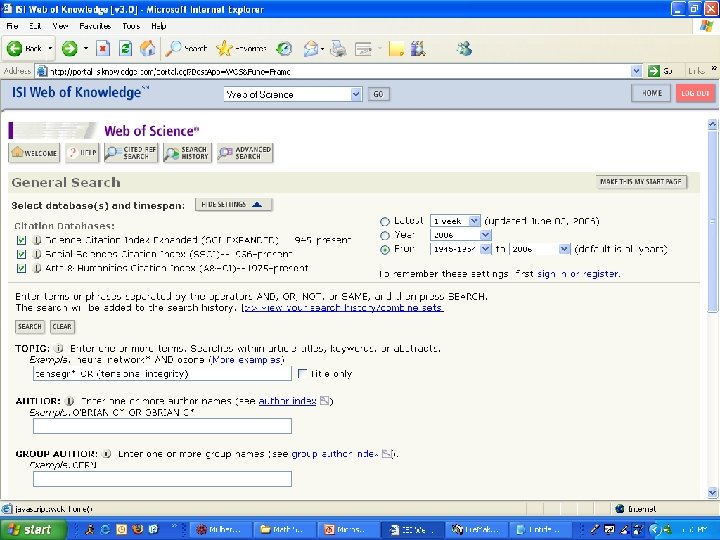Click the Edit page toolbar icon

point(363,48)
